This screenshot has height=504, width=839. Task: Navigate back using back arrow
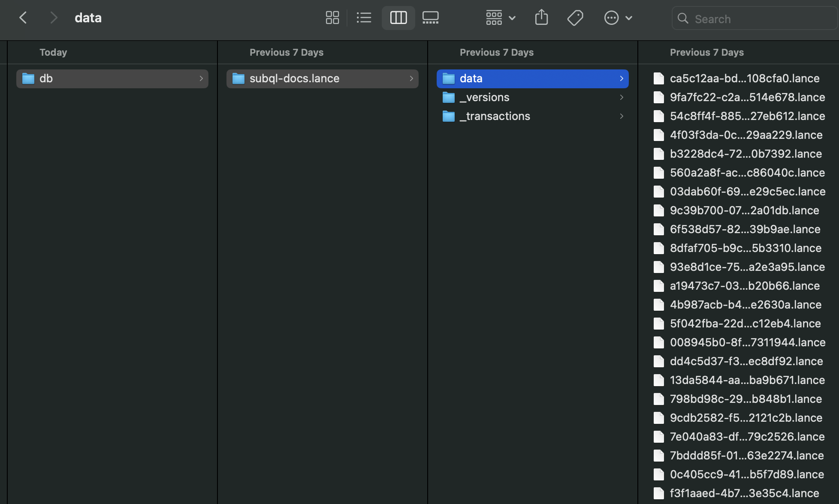pyautogui.click(x=22, y=18)
